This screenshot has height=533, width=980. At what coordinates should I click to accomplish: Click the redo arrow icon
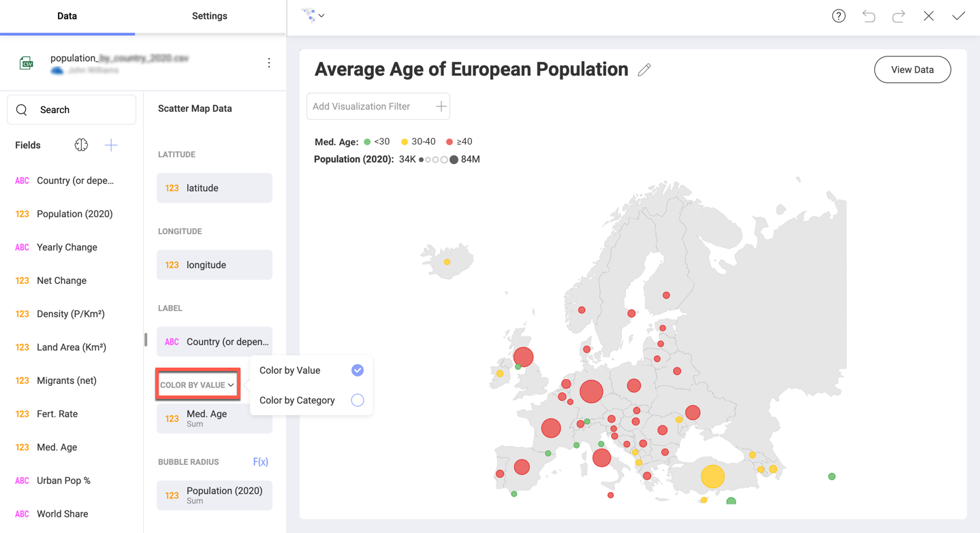(x=898, y=15)
